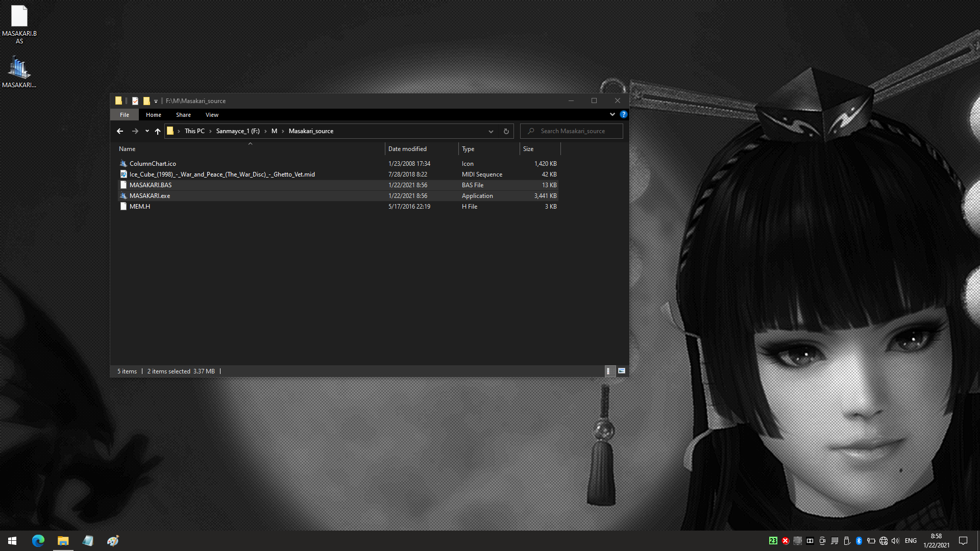Click the 5/17/2016 22:19 date cell
Viewport: 980px width, 551px height.
click(x=409, y=207)
